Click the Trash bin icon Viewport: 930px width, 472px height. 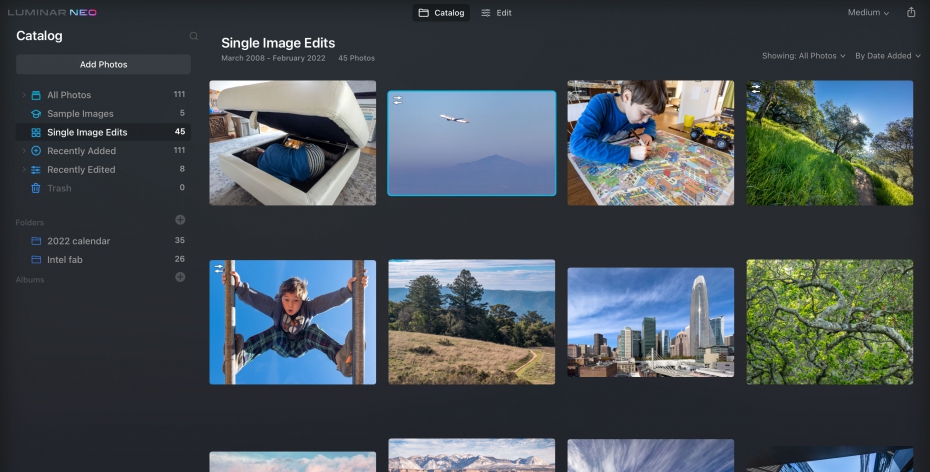36,188
